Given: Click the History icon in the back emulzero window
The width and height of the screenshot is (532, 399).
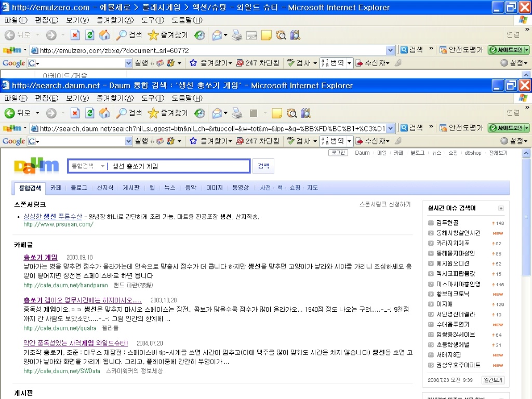Looking at the screenshot, I should (199, 35).
